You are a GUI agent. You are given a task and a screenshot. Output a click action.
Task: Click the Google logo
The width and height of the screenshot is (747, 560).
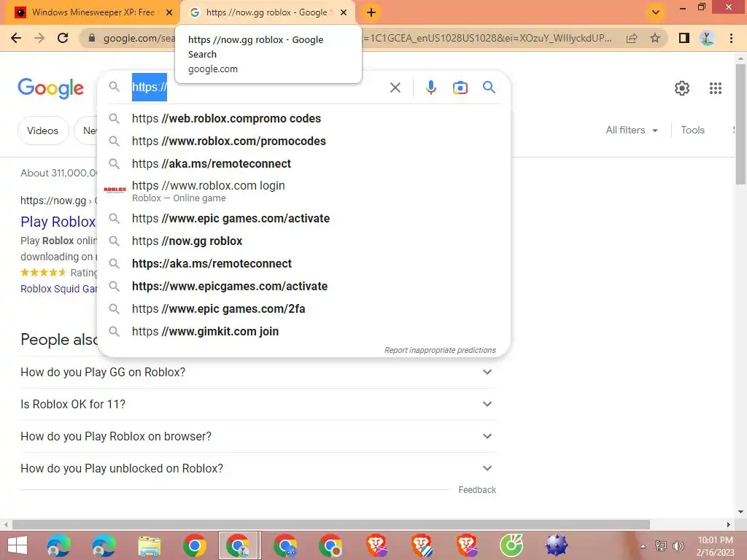[x=50, y=88]
